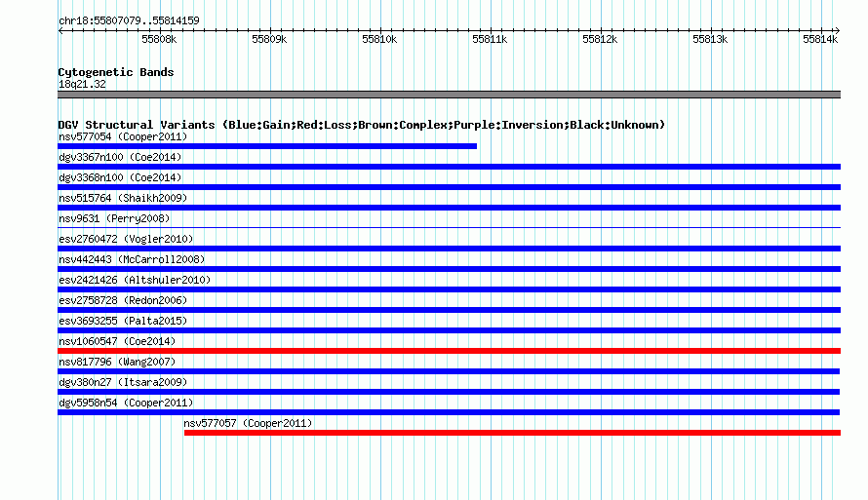Click the esv3693255 (Palta2015) label
Viewport: 868px width, 500px height.
[123, 321]
